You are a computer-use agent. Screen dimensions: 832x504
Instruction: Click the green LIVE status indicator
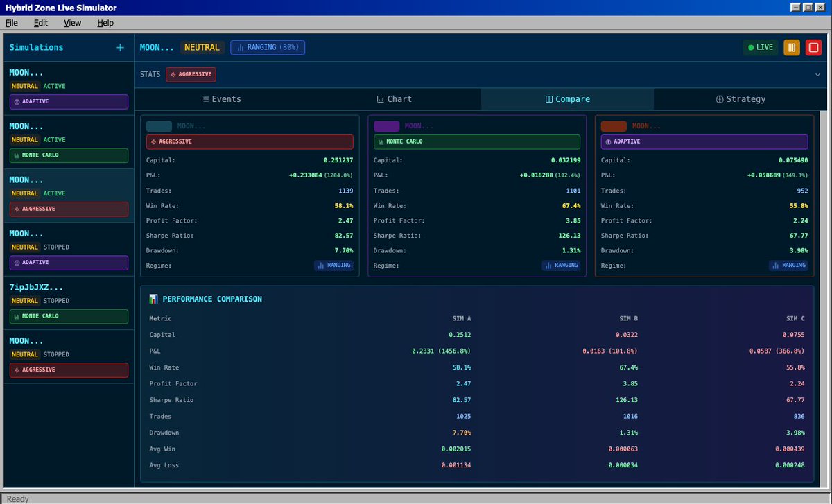click(x=761, y=47)
